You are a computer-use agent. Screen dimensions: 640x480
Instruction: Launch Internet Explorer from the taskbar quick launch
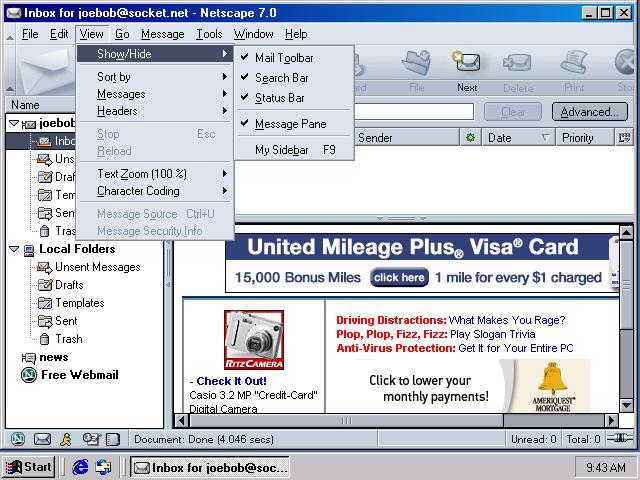tap(80, 467)
